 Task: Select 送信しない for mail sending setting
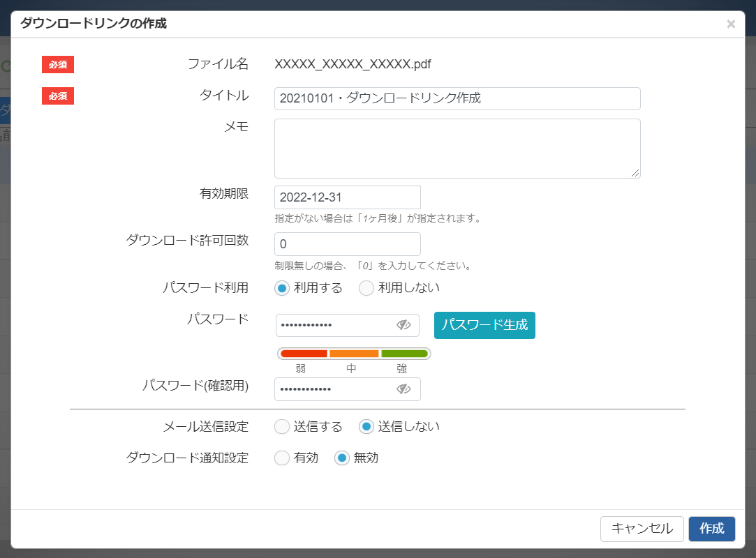(x=366, y=426)
